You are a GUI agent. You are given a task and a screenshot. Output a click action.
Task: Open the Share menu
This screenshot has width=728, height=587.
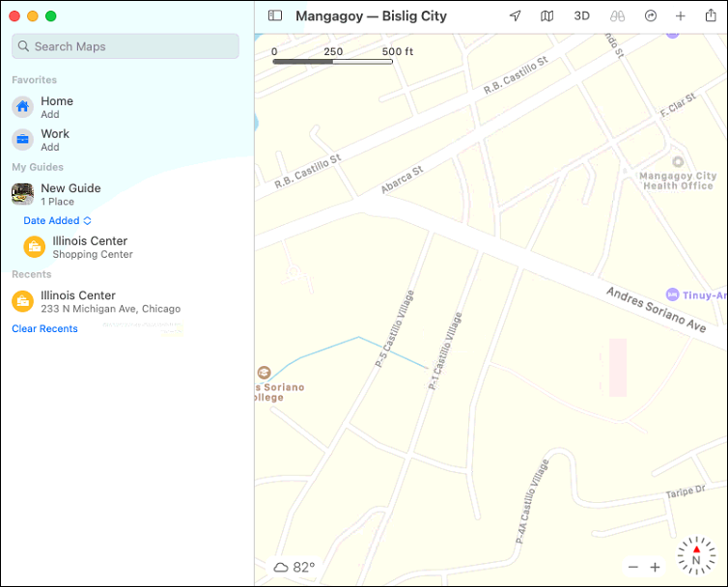[712, 16]
